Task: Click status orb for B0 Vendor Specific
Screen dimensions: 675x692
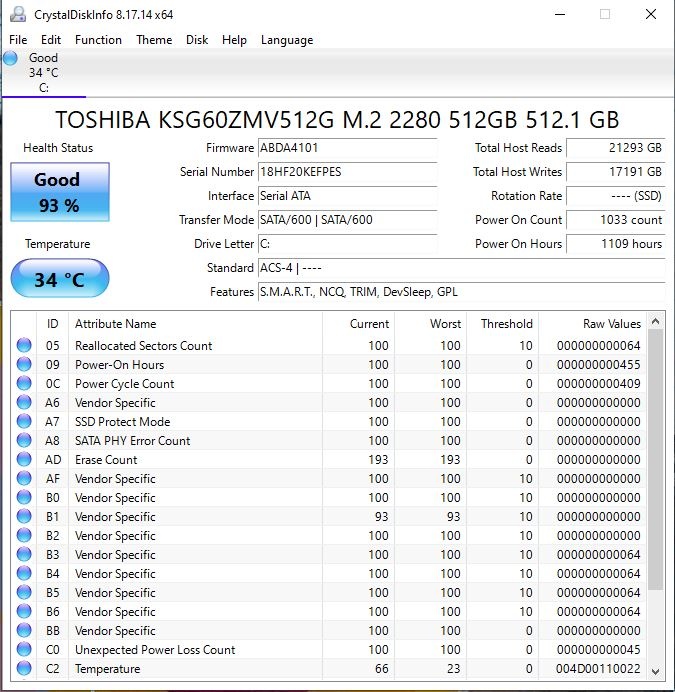Action: coord(24,497)
